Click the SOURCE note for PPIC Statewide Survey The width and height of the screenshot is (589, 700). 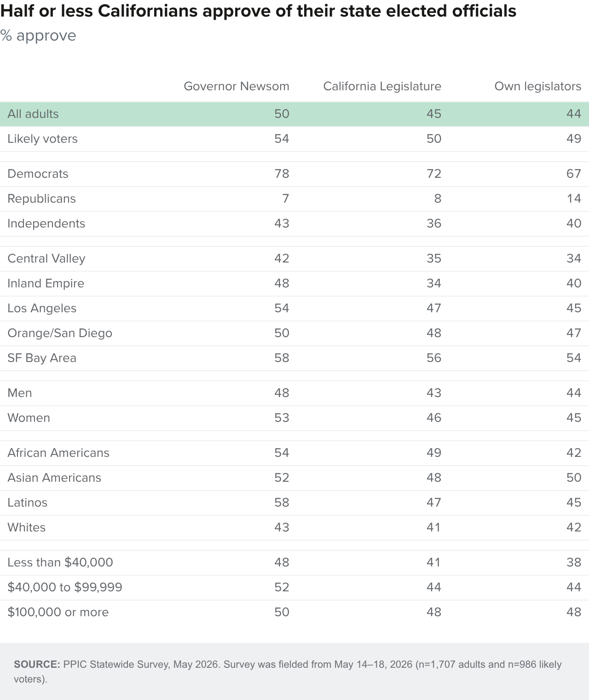pyautogui.click(x=288, y=671)
